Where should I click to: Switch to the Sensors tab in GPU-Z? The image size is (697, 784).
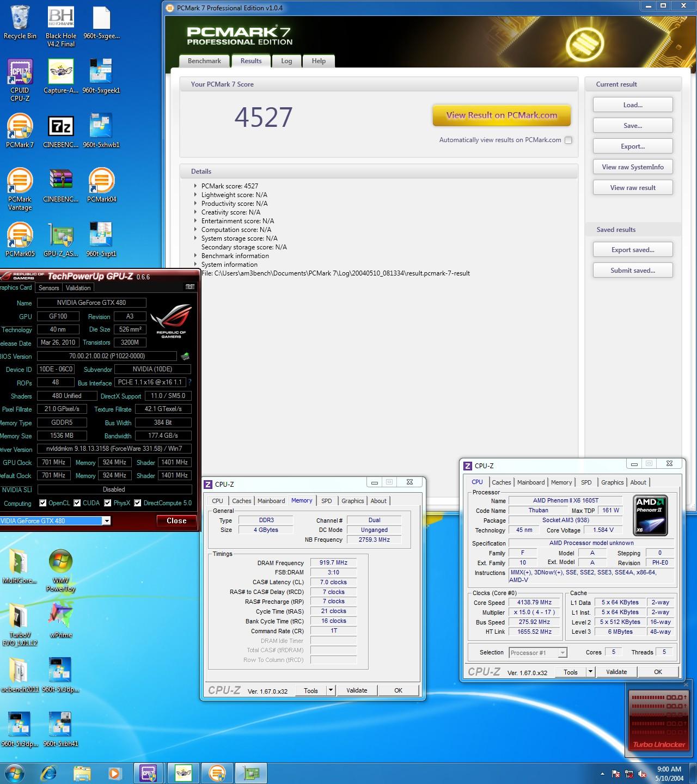pos(49,287)
